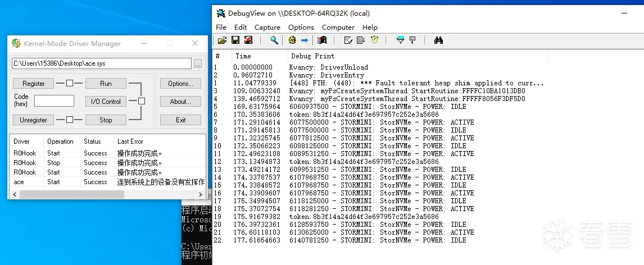Toggle Log to File toolbar icon
644x265 pixels.
pyautogui.click(x=248, y=40)
